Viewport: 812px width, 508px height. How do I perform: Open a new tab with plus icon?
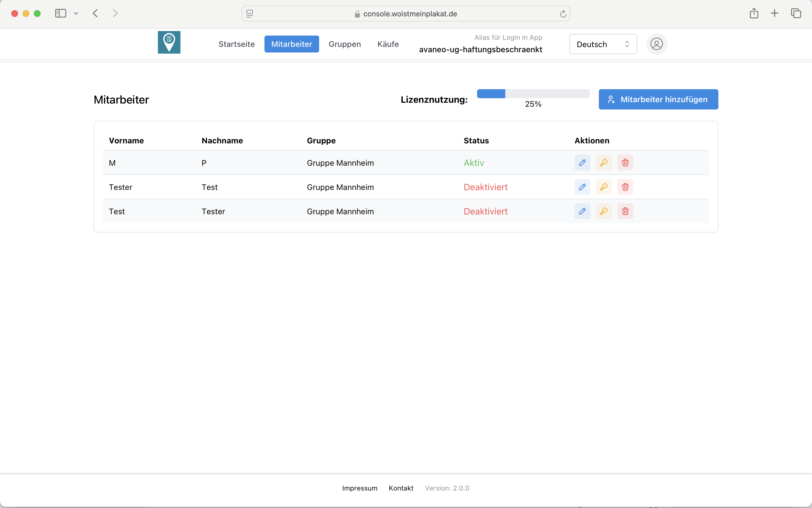coord(775,14)
